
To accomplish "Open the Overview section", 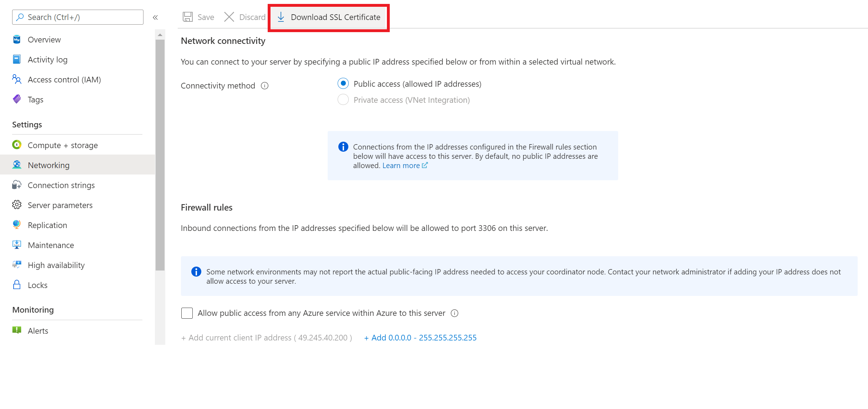I will click(44, 39).
